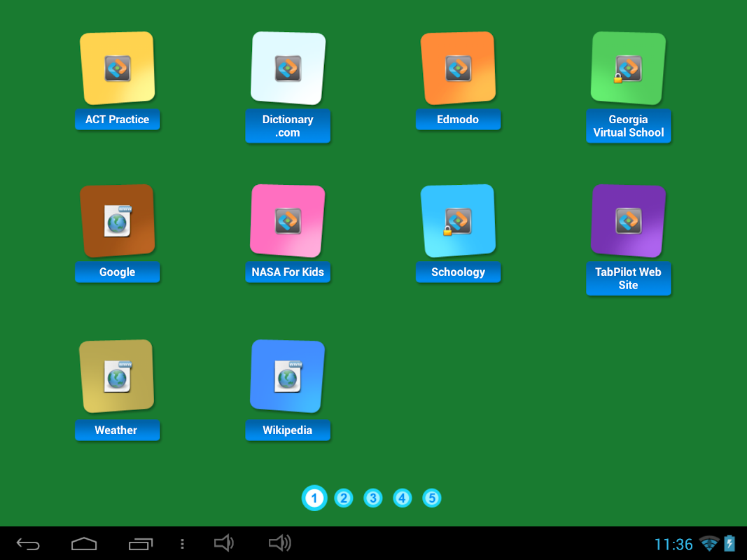The height and width of the screenshot is (560, 747).
Task: Open the TabPilot Web Site purple tile
Action: [629, 221]
